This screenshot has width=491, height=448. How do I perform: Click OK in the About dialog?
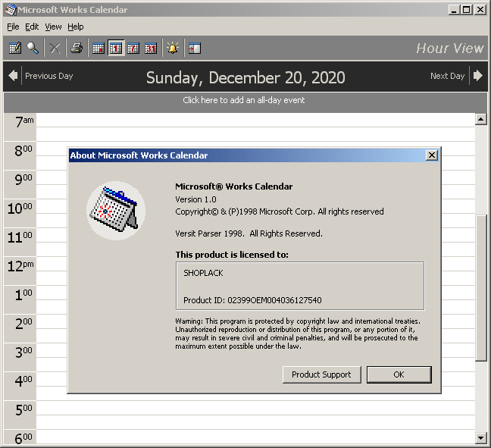coord(399,374)
